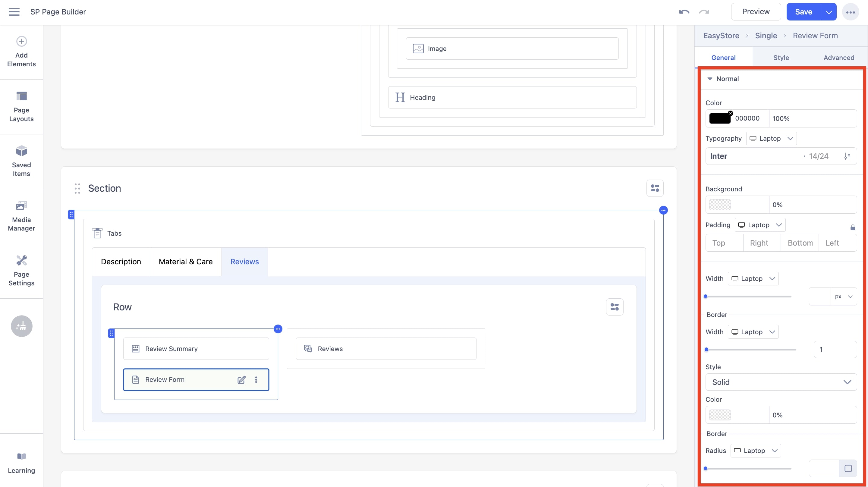The width and height of the screenshot is (868, 487).
Task: Open the width unit dropdown showing px
Action: [842, 296]
